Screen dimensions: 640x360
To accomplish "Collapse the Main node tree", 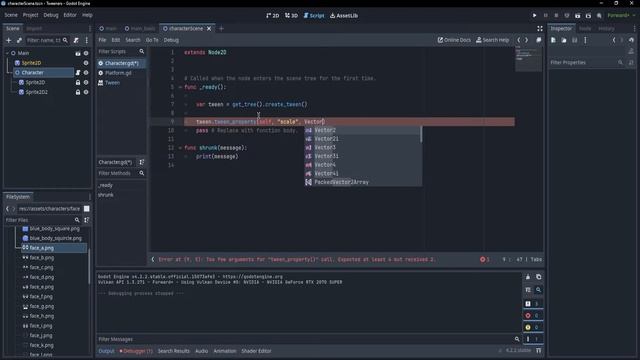I will [7, 53].
